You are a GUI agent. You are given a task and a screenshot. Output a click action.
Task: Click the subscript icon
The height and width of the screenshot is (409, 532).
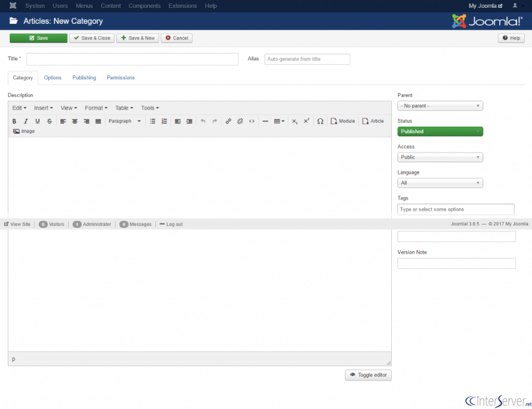[x=295, y=121]
